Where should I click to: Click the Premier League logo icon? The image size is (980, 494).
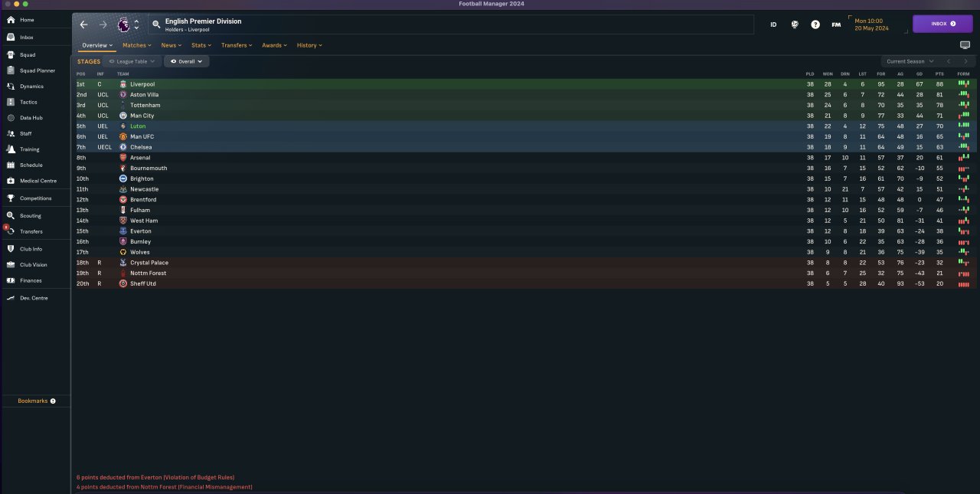122,25
